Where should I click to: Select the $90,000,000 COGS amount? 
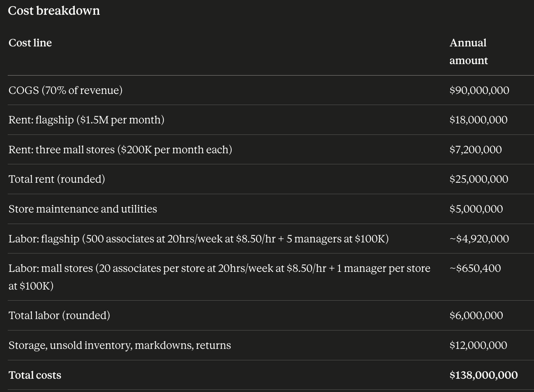[x=479, y=90]
